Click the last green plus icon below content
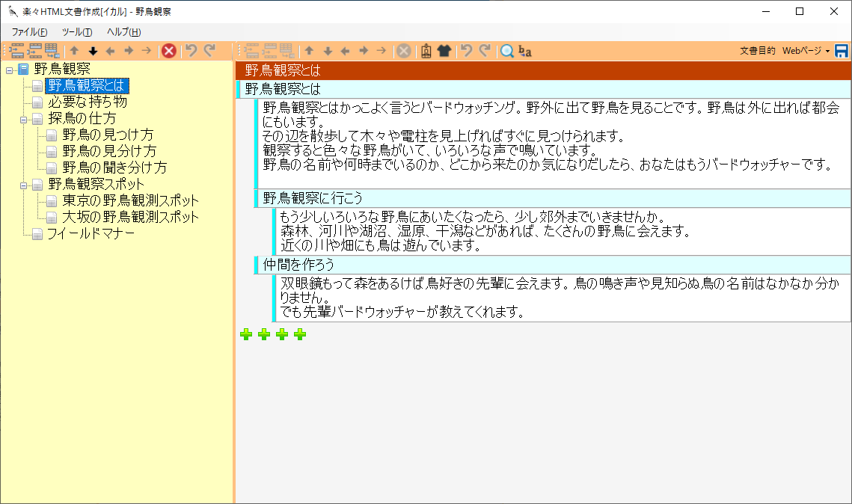852x504 pixels. click(300, 334)
